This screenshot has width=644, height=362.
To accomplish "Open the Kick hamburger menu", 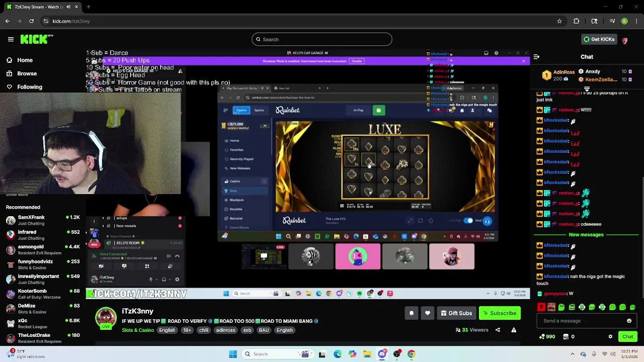I will (11, 39).
